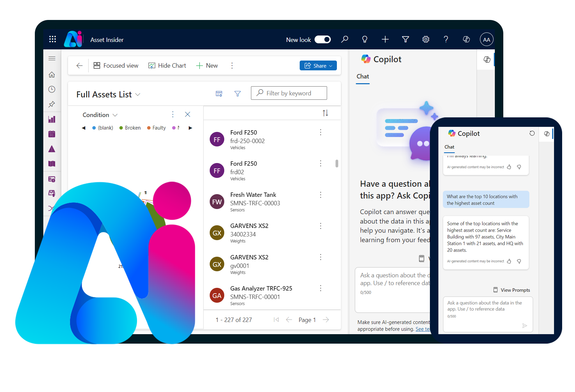Image resolution: width=575 pixels, height=392 pixels.
Task: Open the filter funnel beside keyword box
Action: [x=238, y=93]
